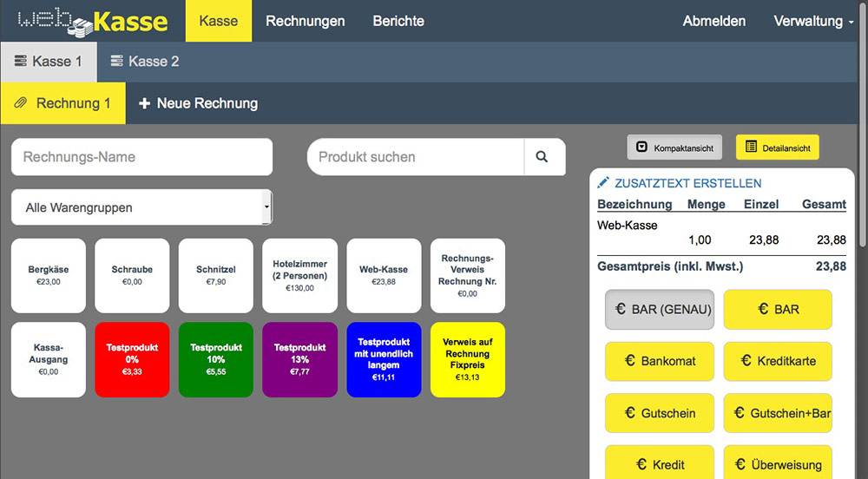Click Abmelden to log out
Image resolution: width=868 pixels, height=479 pixels.
[713, 21]
